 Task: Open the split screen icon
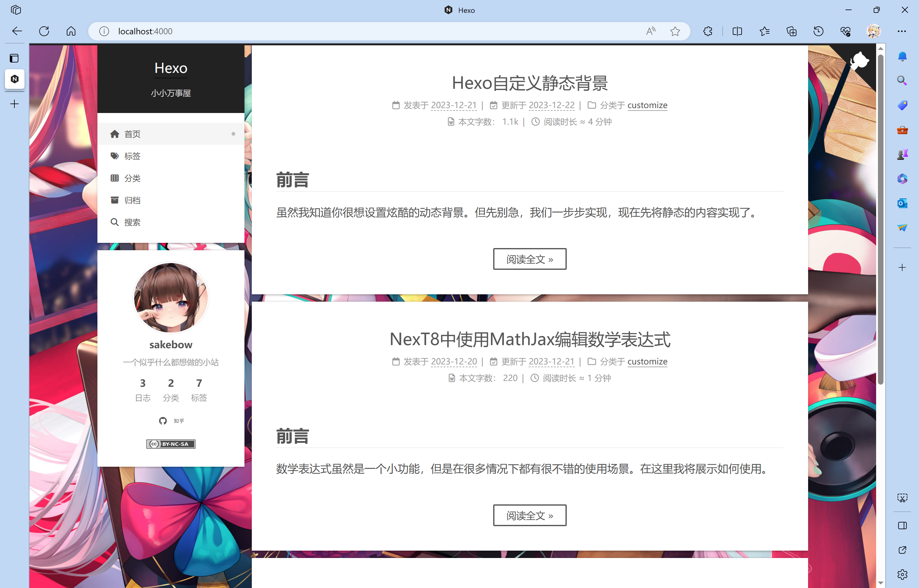(737, 31)
